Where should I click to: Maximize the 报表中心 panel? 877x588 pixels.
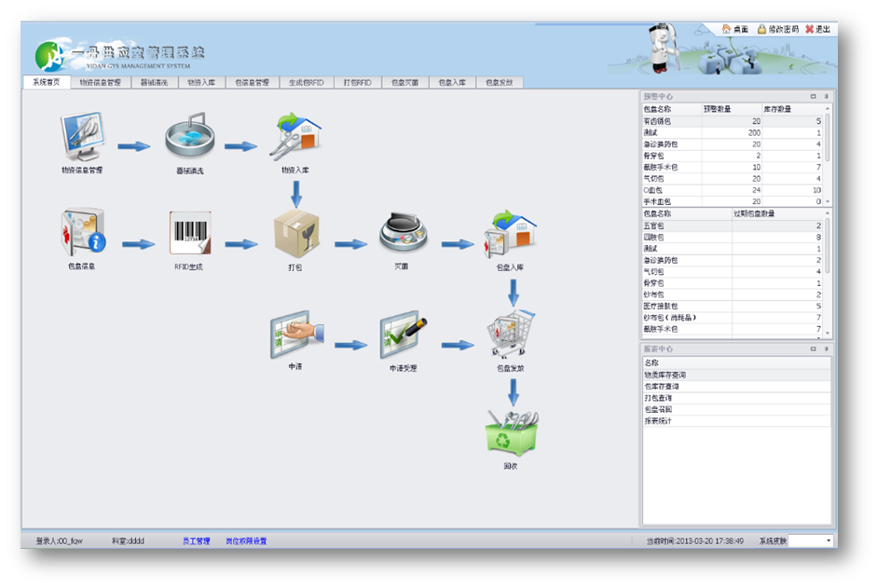pos(813,349)
